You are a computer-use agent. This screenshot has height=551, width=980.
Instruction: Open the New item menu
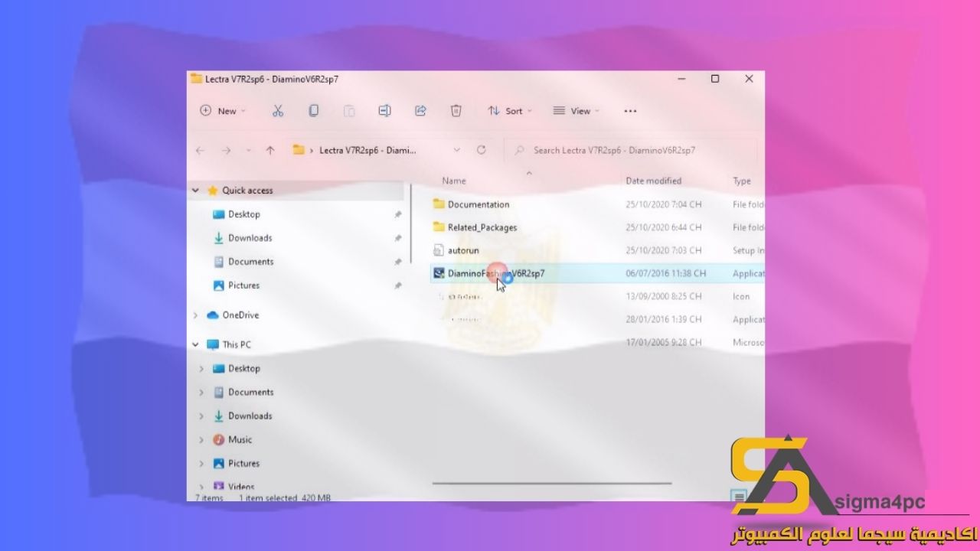[223, 111]
